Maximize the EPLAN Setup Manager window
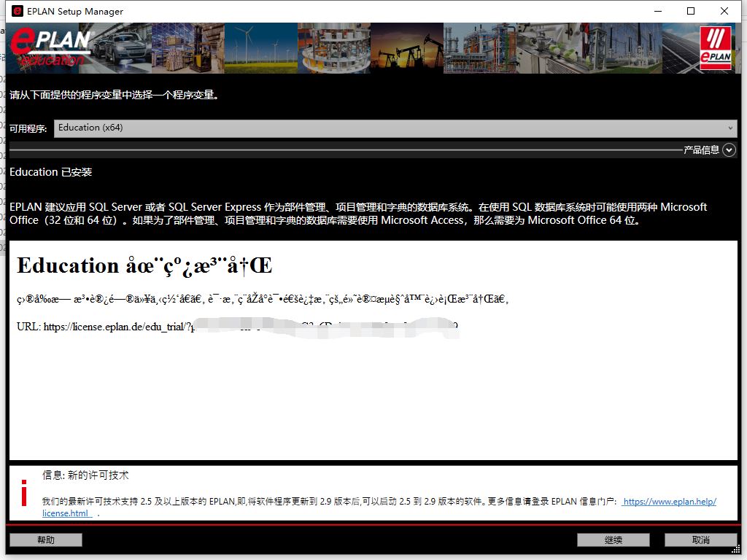This screenshot has width=747, height=560. [691, 11]
